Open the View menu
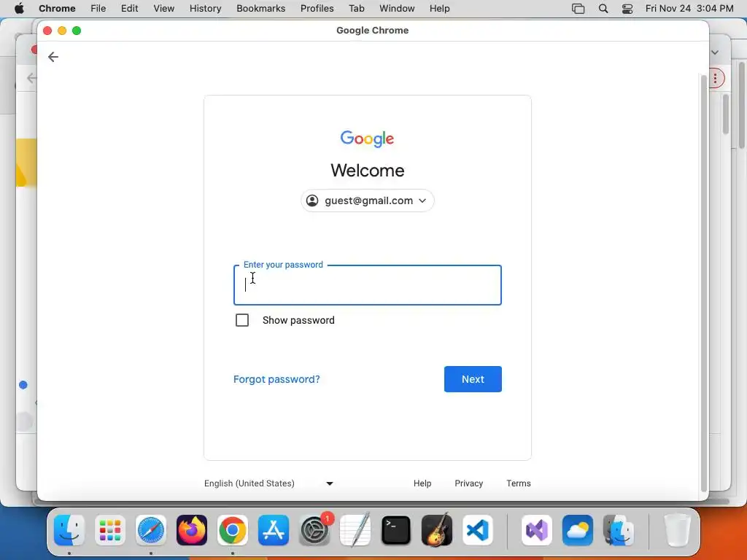The height and width of the screenshot is (560, 747). pyautogui.click(x=164, y=8)
